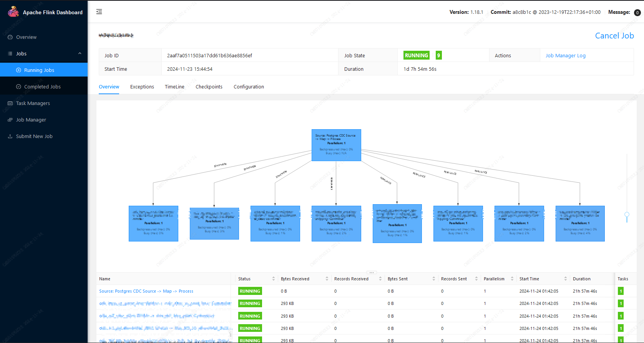
Task: Click the Version 1.18.1 label
Action: (x=466, y=12)
